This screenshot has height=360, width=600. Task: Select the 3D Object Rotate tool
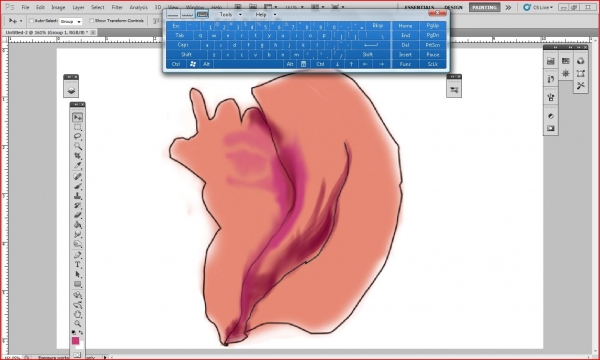pyautogui.click(x=78, y=295)
